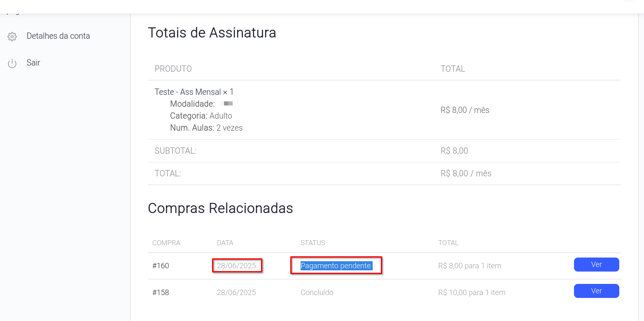The width and height of the screenshot is (644, 321).
Task: Click the PRODUTO column header
Action: click(x=173, y=69)
